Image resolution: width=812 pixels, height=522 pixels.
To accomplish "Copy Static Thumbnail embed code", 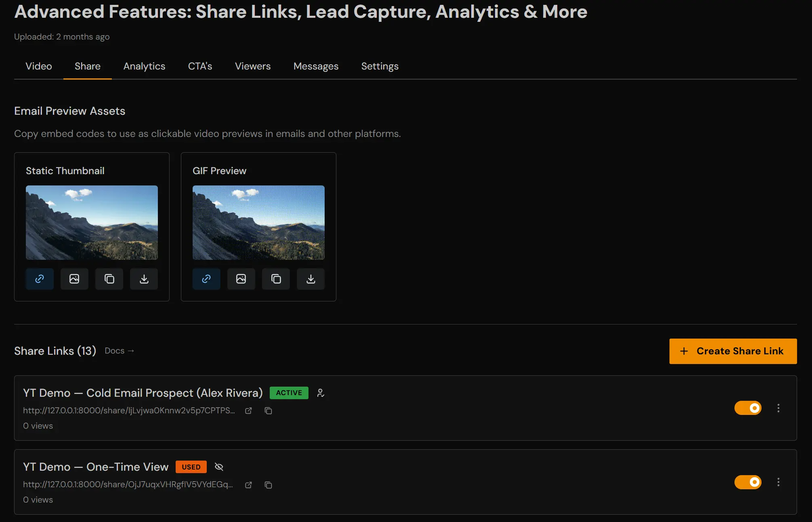I will pyautogui.click(x=109, y=279).
